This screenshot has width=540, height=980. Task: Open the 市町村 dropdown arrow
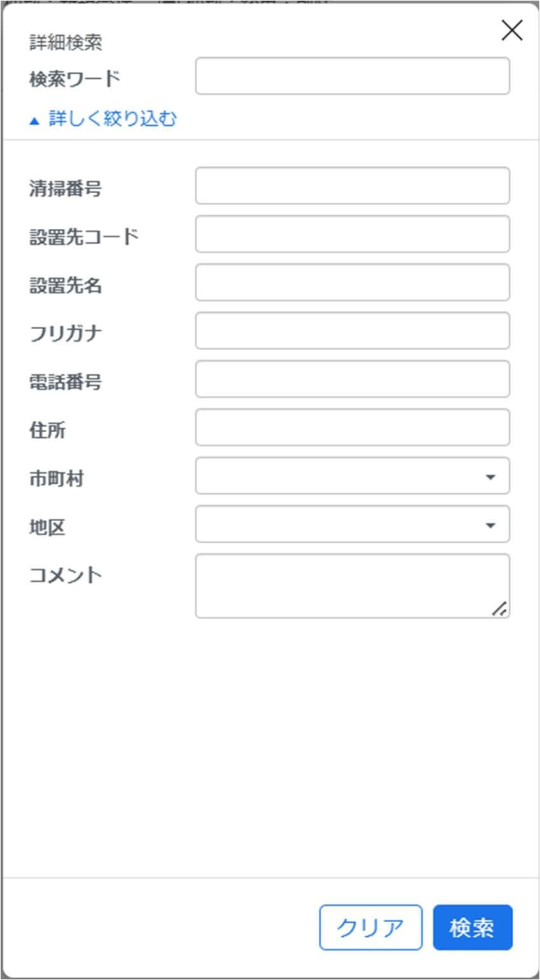tap(490, 477)
